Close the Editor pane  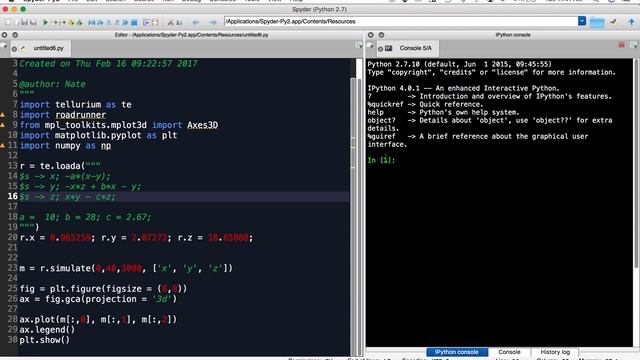(4, 35)
